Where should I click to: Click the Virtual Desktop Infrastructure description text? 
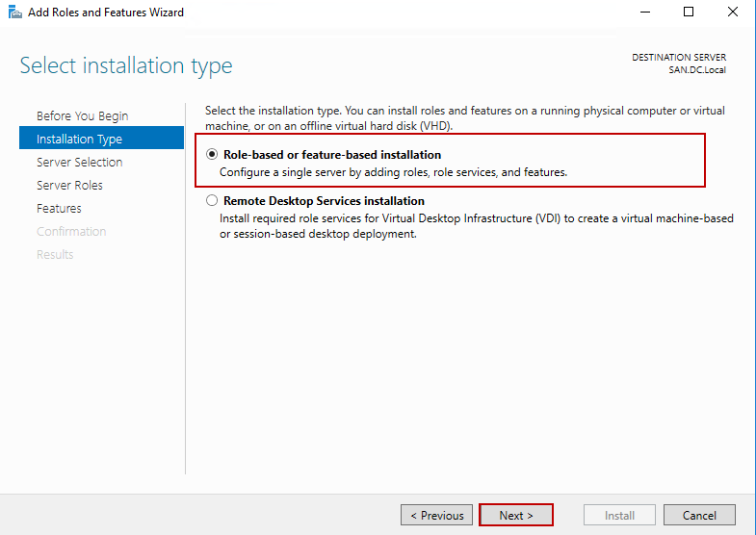coord(476,226)
